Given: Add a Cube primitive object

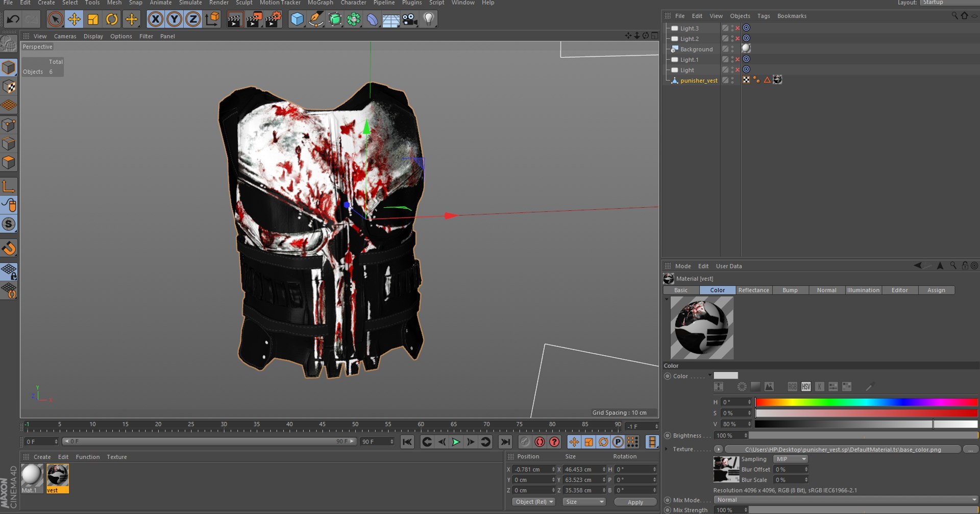Looking at the screenshot, I should click(x=297, y=19).
